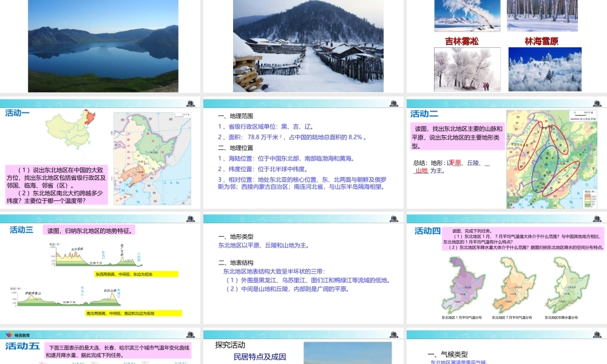Select the lower elevation profile chart

(x=66, y=297)
